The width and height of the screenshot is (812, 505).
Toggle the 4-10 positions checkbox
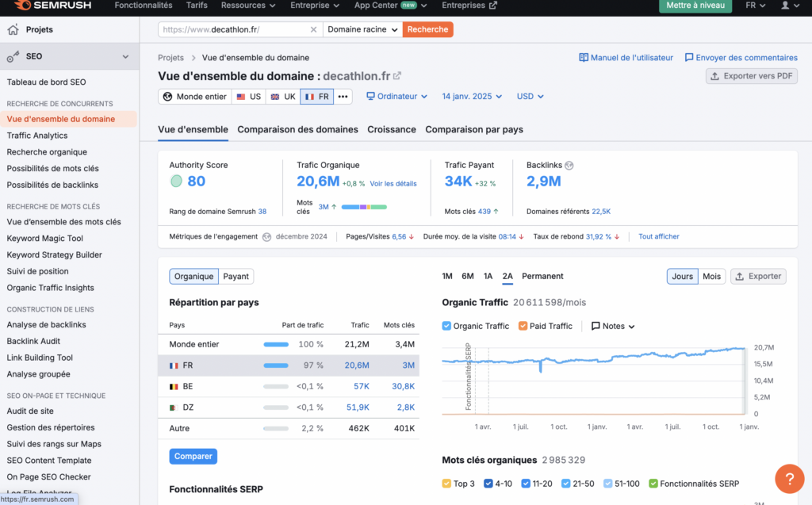click(x=488, y=484)
